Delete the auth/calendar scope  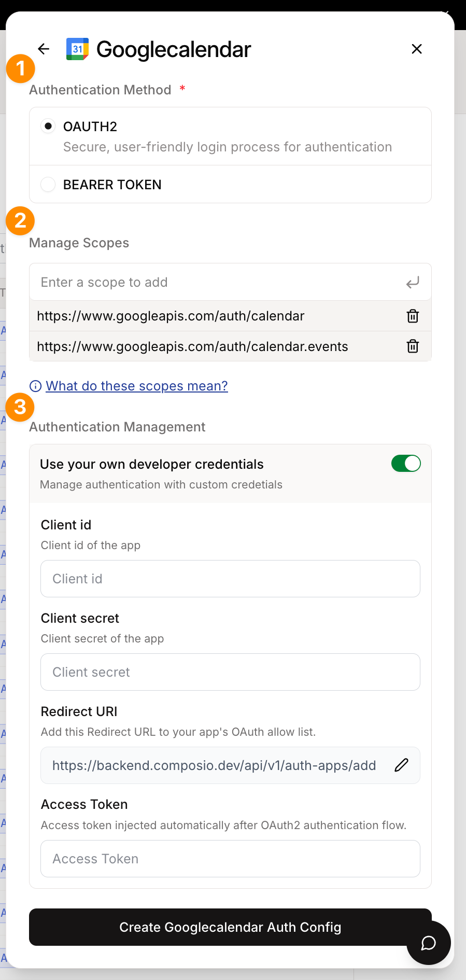413,316
